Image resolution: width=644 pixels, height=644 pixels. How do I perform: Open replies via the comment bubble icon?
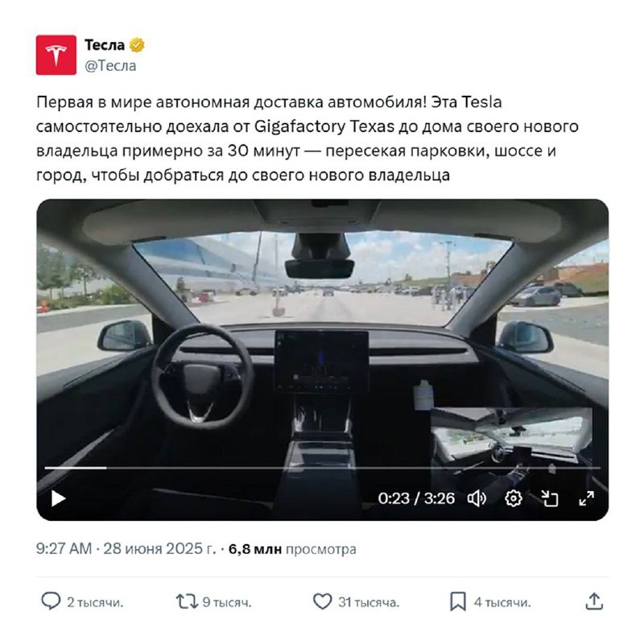tap(51, 601)
